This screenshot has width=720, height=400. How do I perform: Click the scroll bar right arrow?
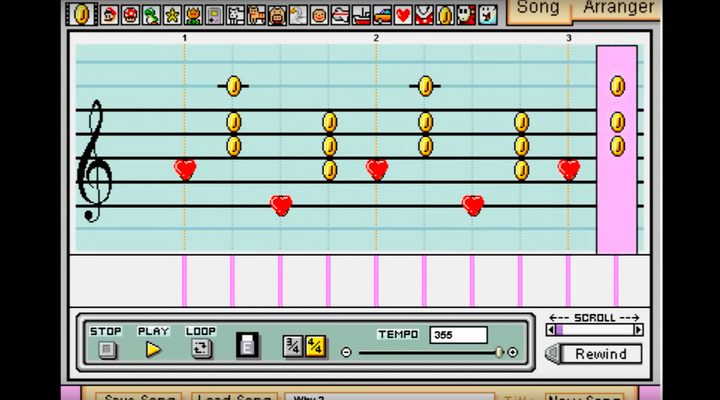pos(638,330)
